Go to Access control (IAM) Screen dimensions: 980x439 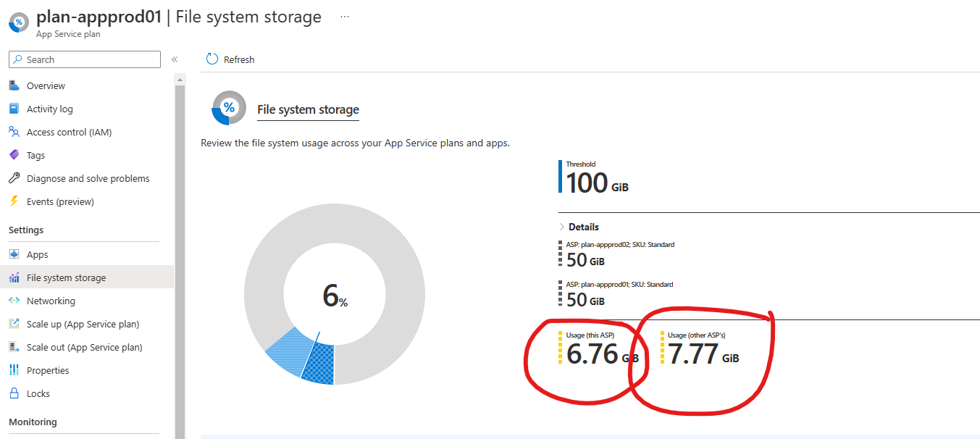70,132
